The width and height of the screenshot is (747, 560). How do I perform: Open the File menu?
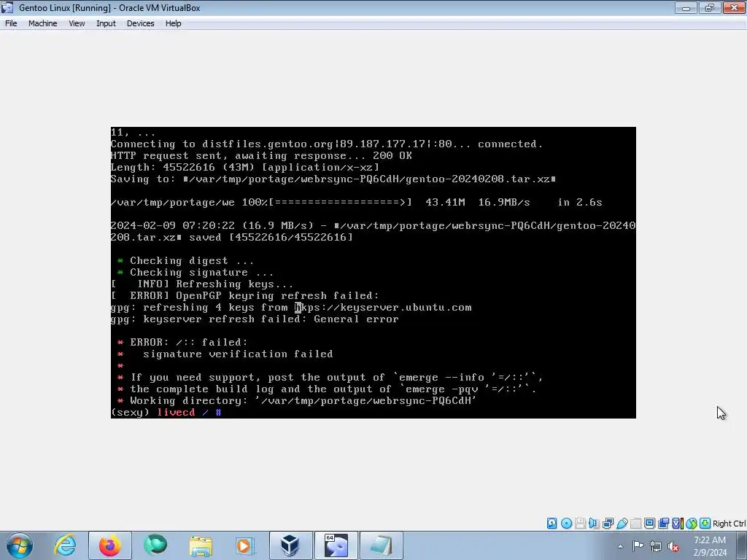(11, 23)
